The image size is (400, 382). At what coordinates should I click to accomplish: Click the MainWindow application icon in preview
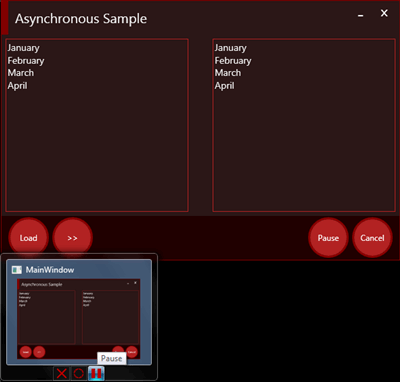point(17,270)
